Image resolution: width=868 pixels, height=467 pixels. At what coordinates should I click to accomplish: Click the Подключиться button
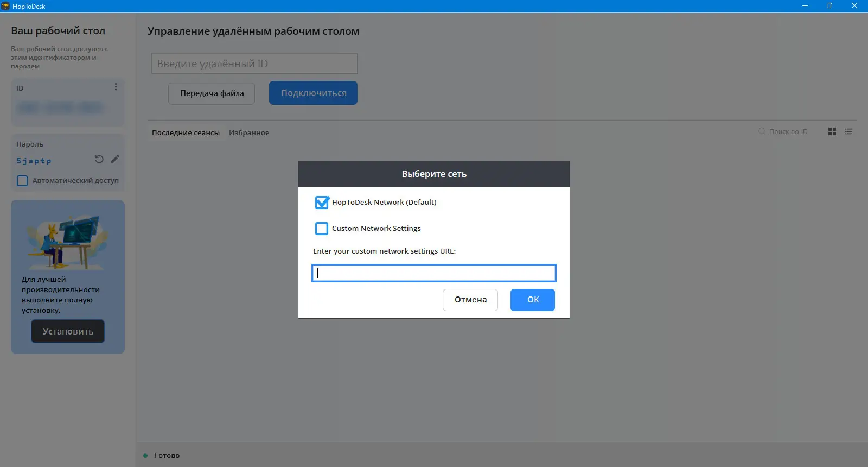314,93
